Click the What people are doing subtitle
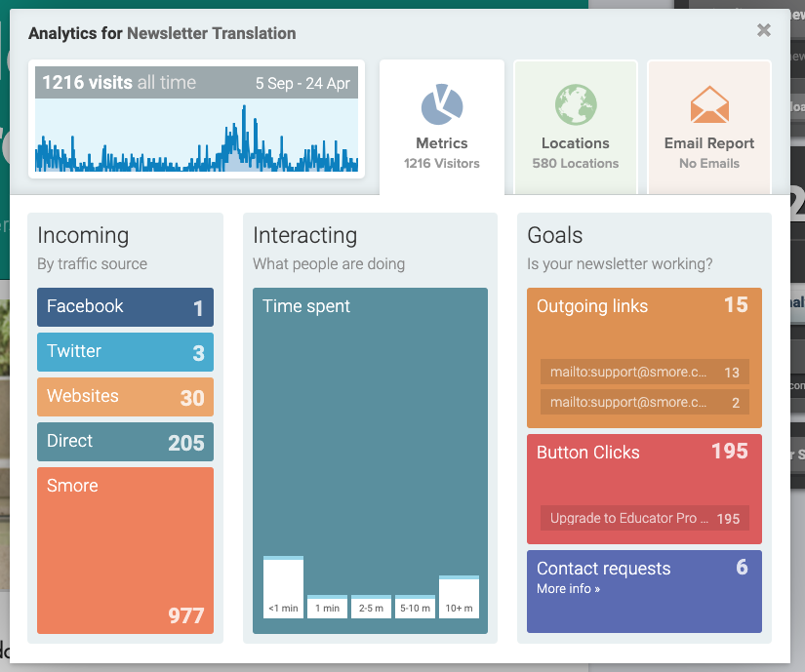The height and width of the screenshot is (672, 805). (329, 264)
